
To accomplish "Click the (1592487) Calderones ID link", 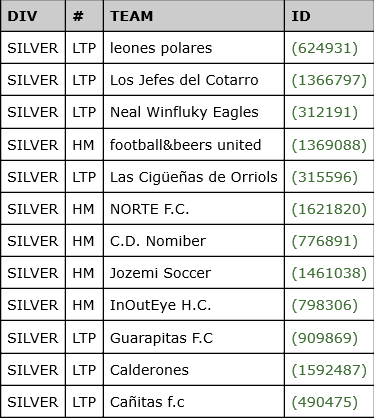I will point(329,370).
